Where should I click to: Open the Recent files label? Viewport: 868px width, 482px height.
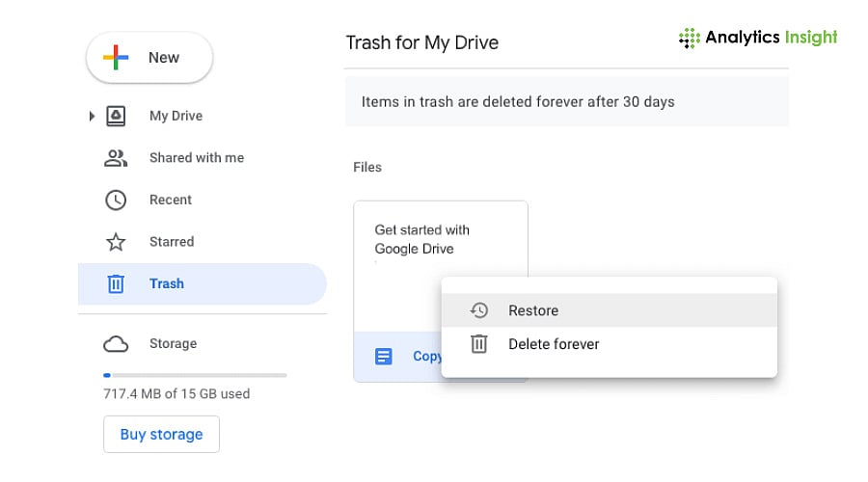click(x=171, y=201)
